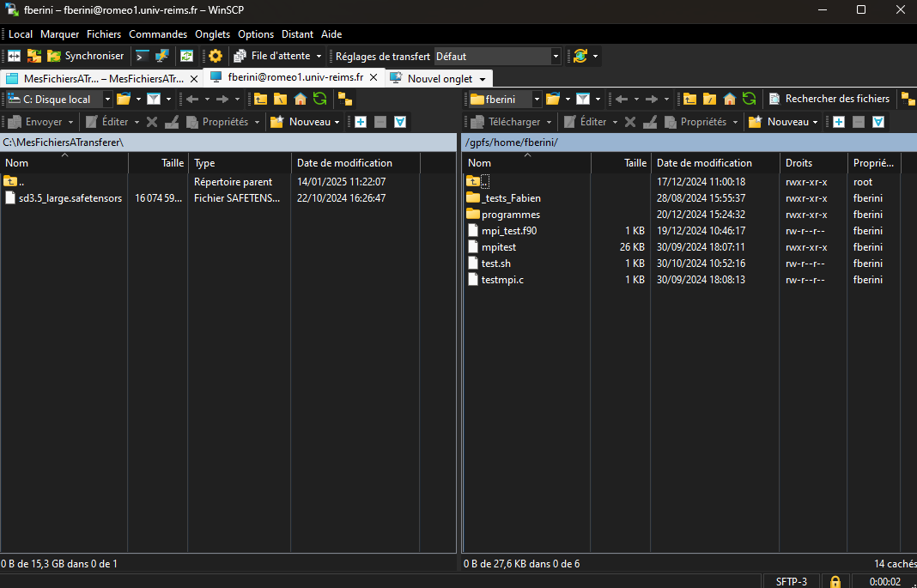Click the open directory icon in remote panel

pyautogui.click(x=553, y=100)
